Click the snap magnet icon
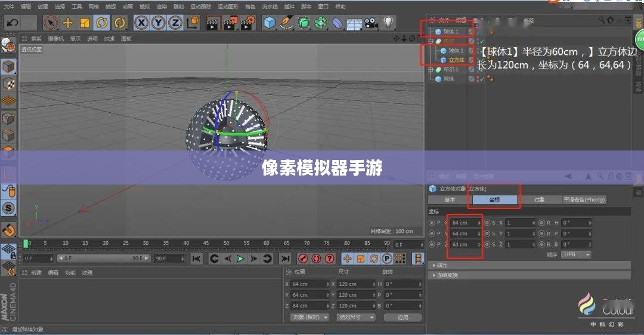The height and width of the screenshot is (335, 644). click(8, 229)
